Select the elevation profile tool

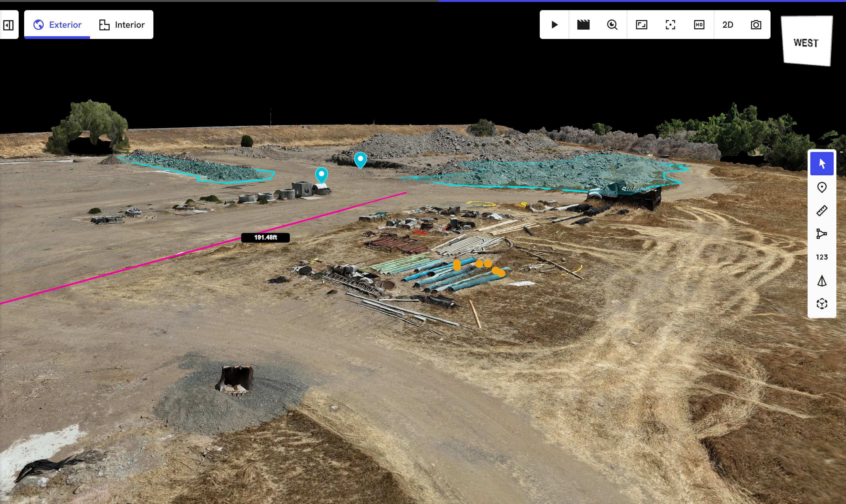(822, 280)
